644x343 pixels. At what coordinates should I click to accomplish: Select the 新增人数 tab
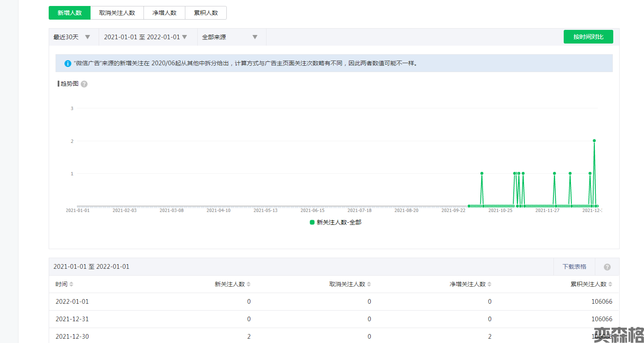coord(70,13)
